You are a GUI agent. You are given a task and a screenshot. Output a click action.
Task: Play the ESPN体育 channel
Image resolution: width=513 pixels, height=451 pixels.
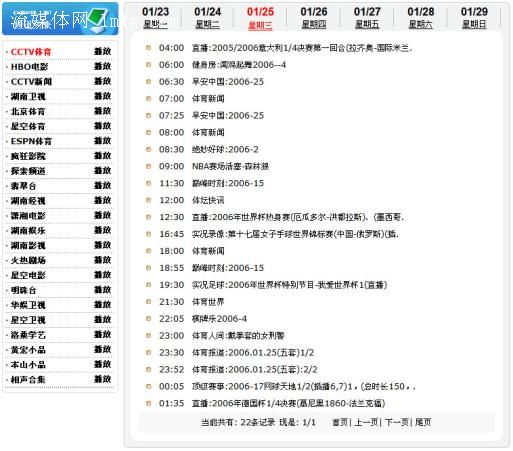(x=102, y=141)
